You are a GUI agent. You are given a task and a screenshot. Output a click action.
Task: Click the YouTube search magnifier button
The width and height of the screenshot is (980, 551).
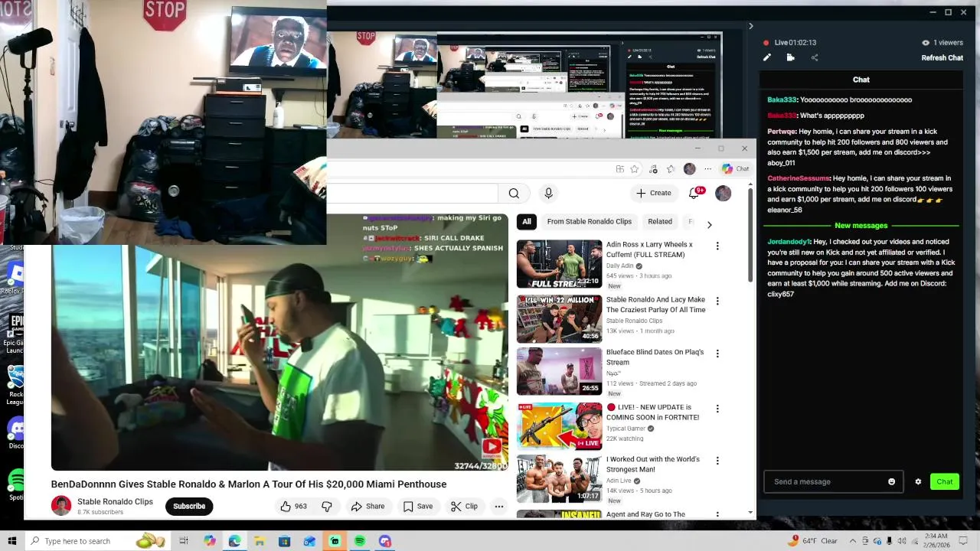[x=514, y=194]
